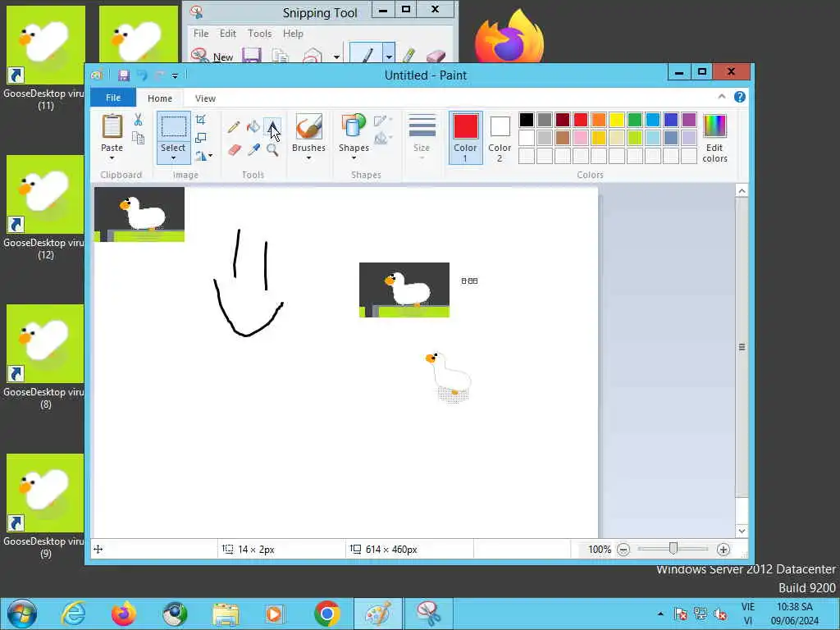Open the Help menu in Snipping Tool

(x=293, y=34)
